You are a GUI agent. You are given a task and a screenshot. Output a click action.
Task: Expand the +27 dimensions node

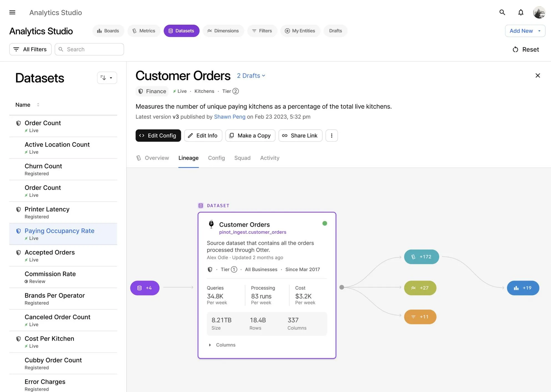click(420, 288)
